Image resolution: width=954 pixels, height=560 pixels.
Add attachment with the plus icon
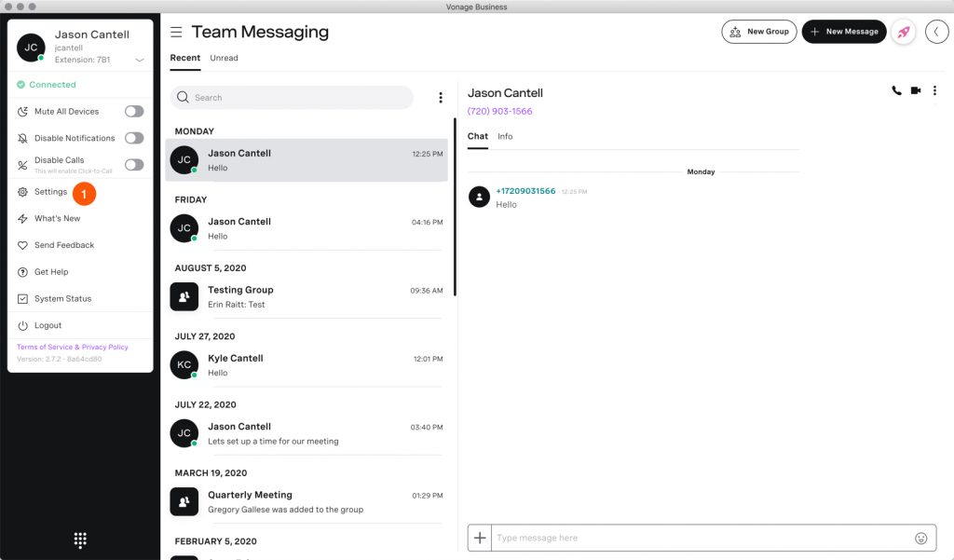(480, 538)
